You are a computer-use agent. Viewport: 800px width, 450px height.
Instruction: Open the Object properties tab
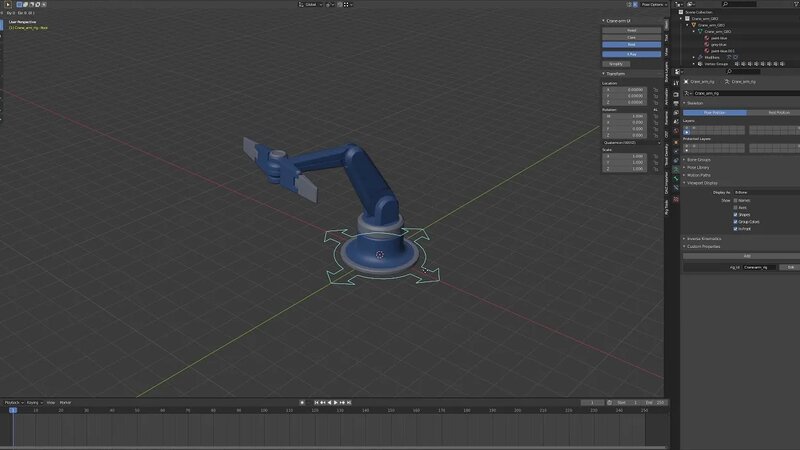[x=676, y=142]
